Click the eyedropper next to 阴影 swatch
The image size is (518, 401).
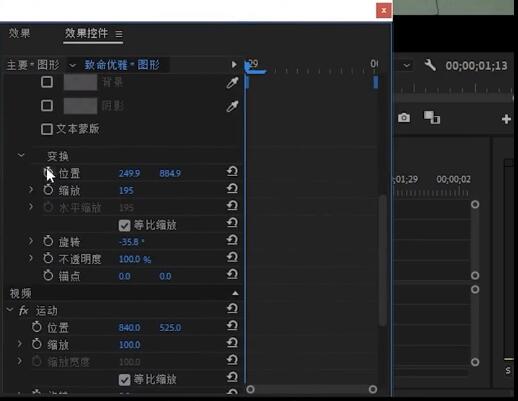pos(232,106)
